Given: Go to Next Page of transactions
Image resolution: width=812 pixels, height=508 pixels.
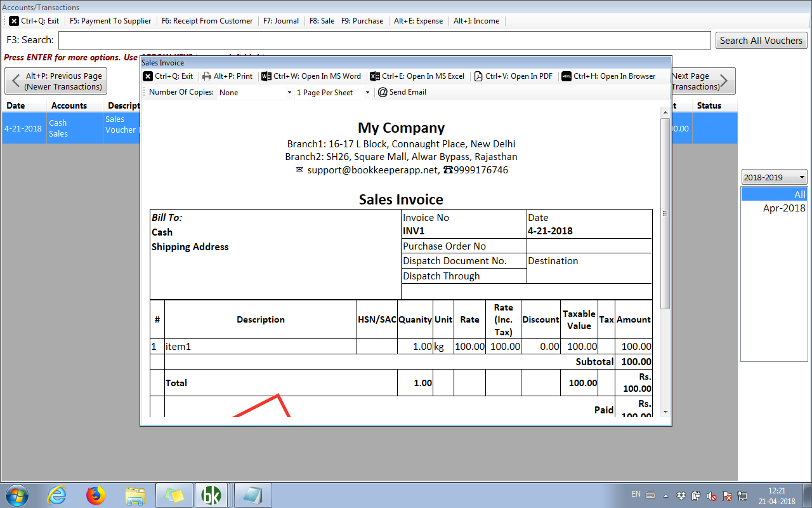Looking at the screenshot, I should [x=703, y=81].
